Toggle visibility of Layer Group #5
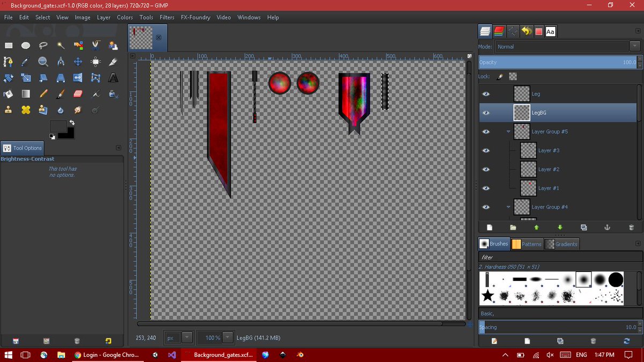This screenshot has height=362, width=644. click(x=486, y=131)
